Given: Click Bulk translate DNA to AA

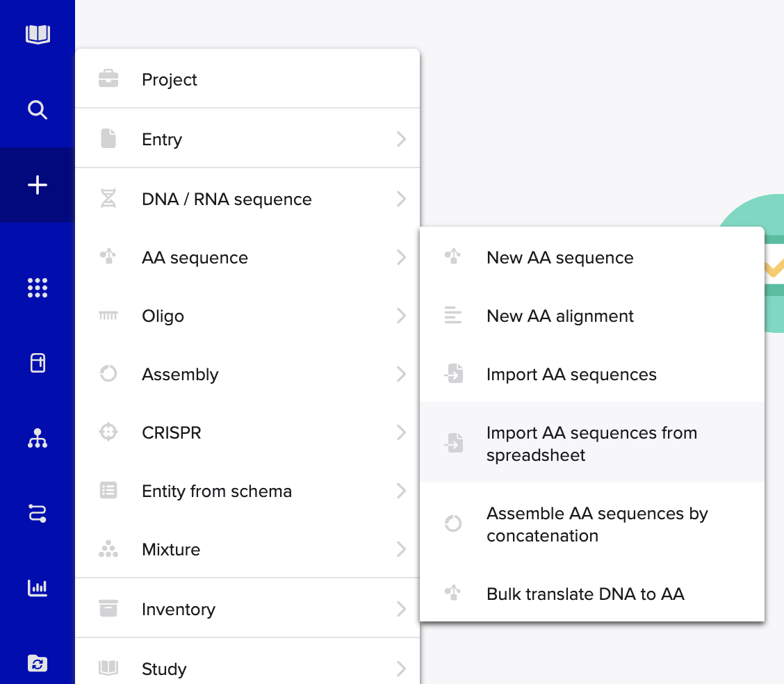Looking at the screenshot, I should [x=585, y=594].
